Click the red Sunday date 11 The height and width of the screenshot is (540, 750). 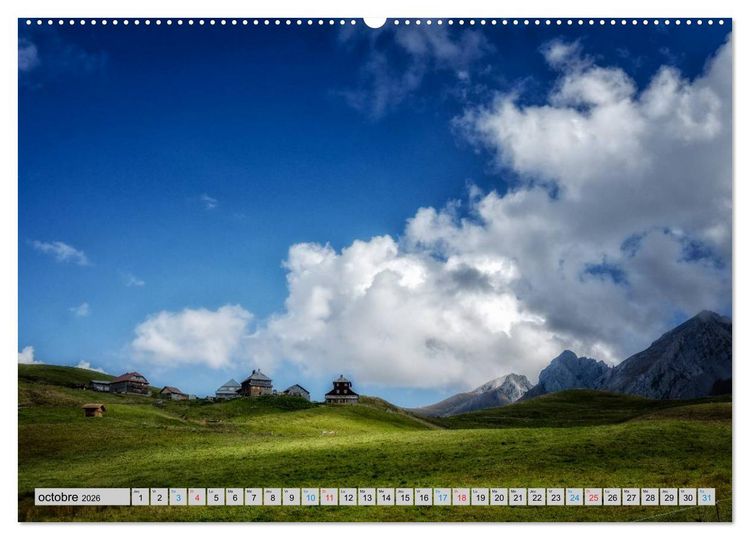(330, 497)
